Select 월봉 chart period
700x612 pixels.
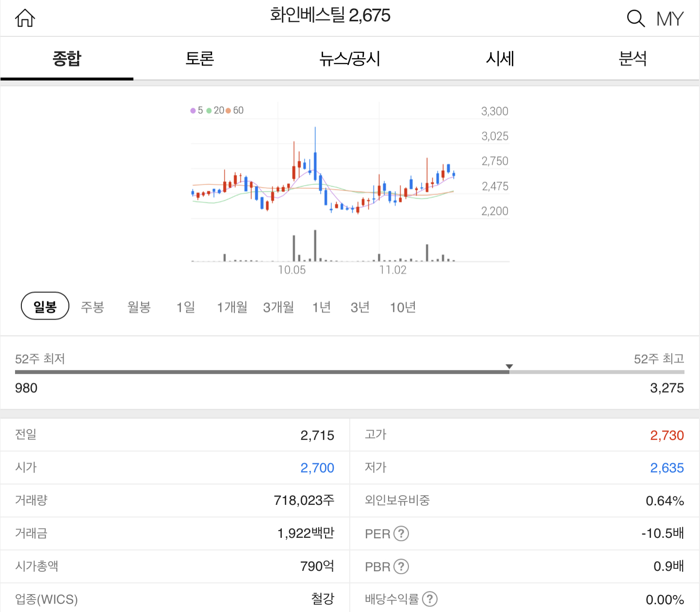(139, 307)
